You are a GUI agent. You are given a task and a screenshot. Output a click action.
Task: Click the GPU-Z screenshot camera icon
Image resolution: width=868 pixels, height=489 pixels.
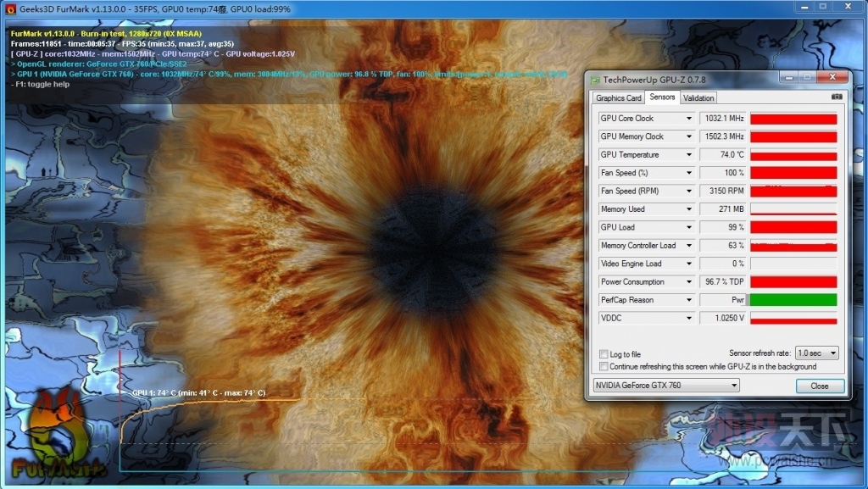pos(837,97)
